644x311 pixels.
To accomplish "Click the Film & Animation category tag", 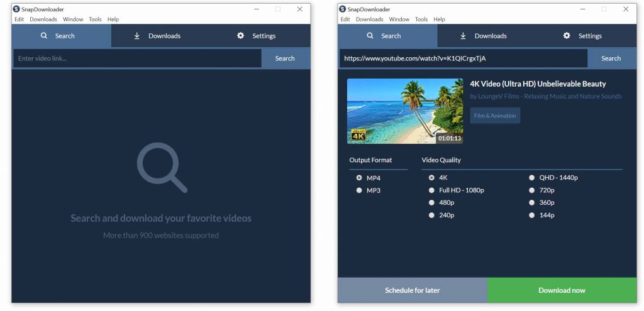I will (x=495, y=116).
